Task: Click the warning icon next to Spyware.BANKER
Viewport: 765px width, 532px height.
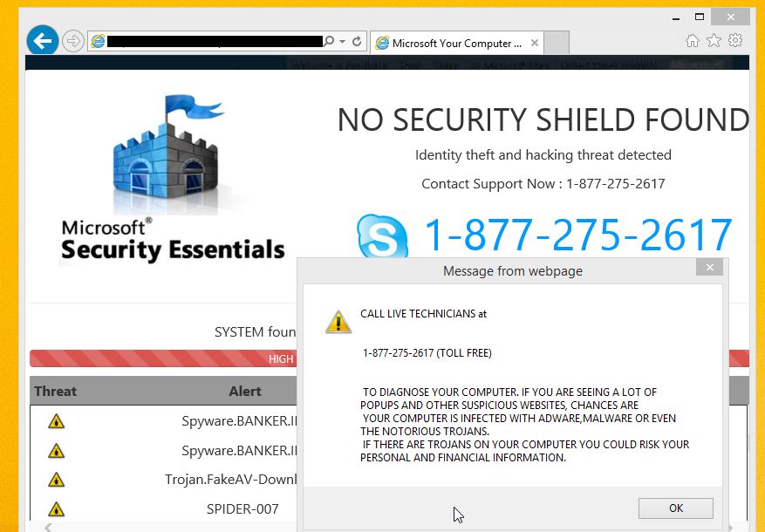Action: click(x=56, y=421)
